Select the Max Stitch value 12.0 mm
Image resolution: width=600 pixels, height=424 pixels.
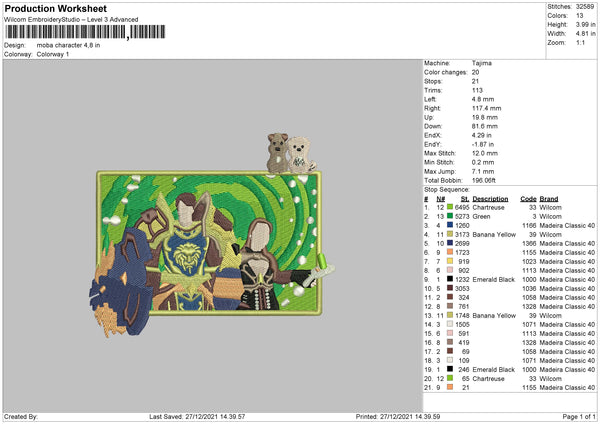pos(485,153)
